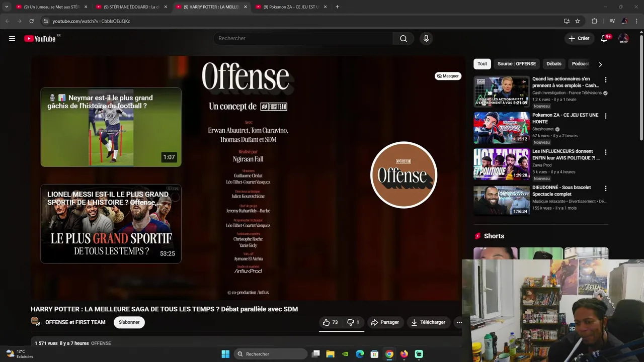Open a new browser tab
Viewport: 644px width, 362px height.
point(337,7)
